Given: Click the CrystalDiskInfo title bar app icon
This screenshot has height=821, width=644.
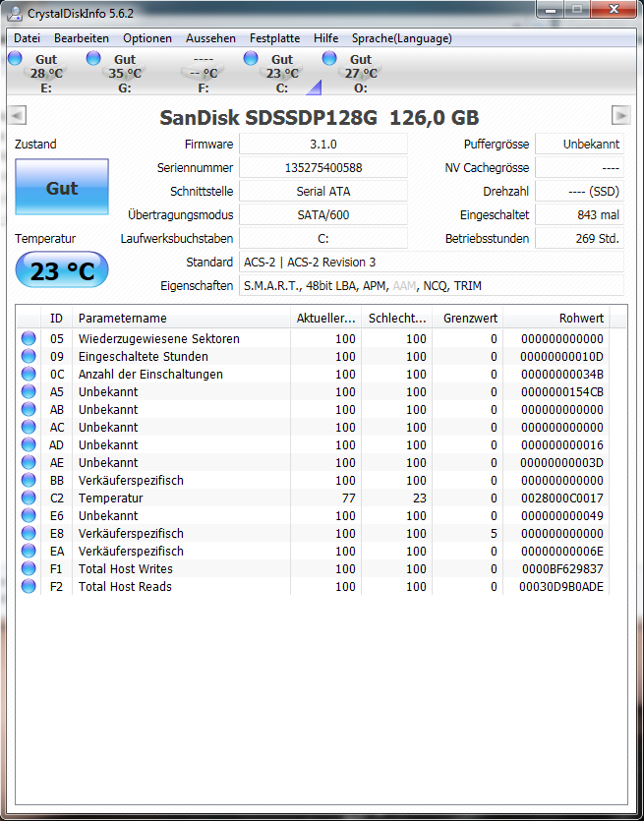Looking at the screenshot, I should tap(15, 14).
